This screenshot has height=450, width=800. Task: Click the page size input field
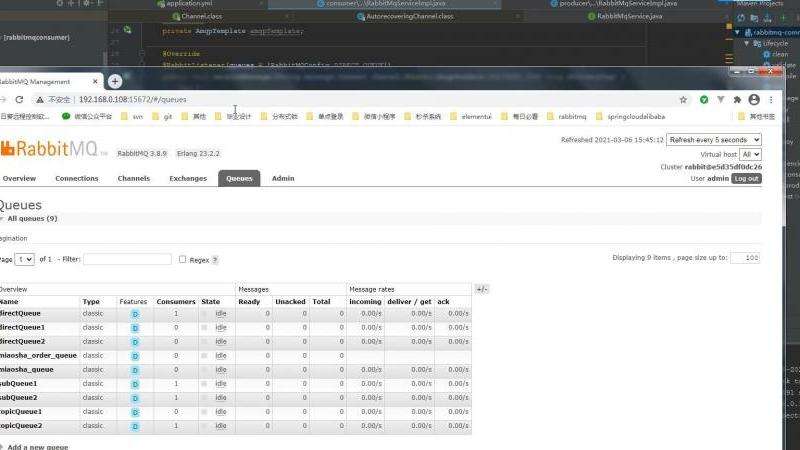pyautogui.click(x=745, y=258)
